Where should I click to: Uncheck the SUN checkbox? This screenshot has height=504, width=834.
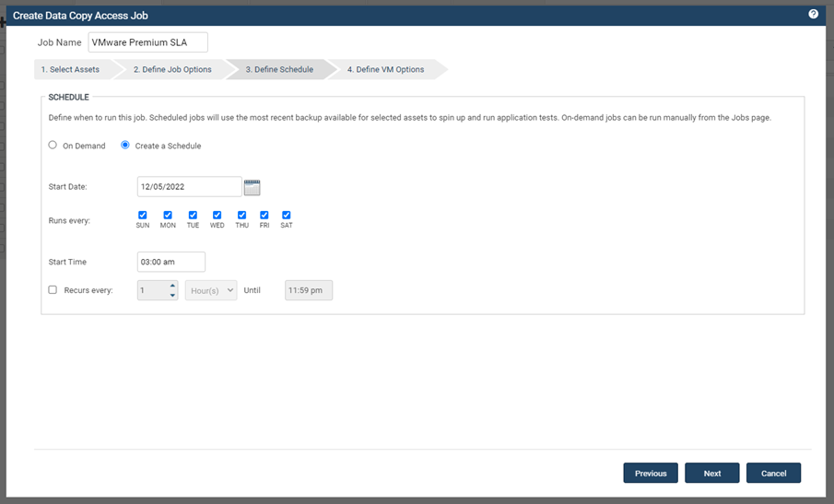click(x=143, y=215)
